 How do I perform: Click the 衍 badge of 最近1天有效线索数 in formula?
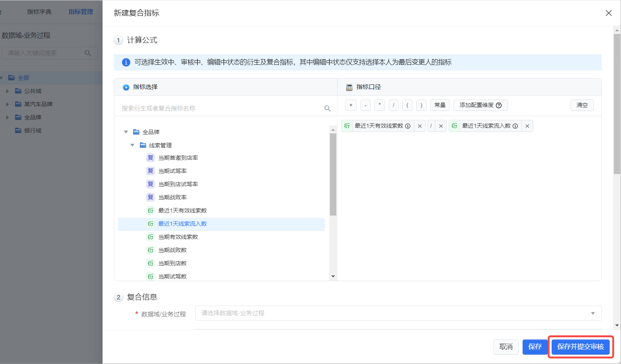pyautogui.click(x=347, y=126)
